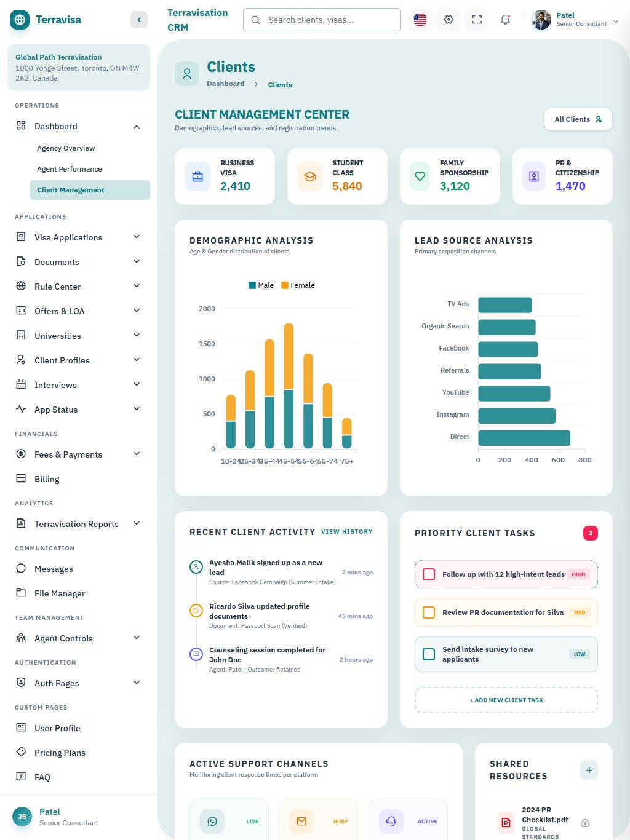This screenshot has height=840, width=630.
Task: Click the Business Visa briefcase icon
Action: (x=197, y=176)
